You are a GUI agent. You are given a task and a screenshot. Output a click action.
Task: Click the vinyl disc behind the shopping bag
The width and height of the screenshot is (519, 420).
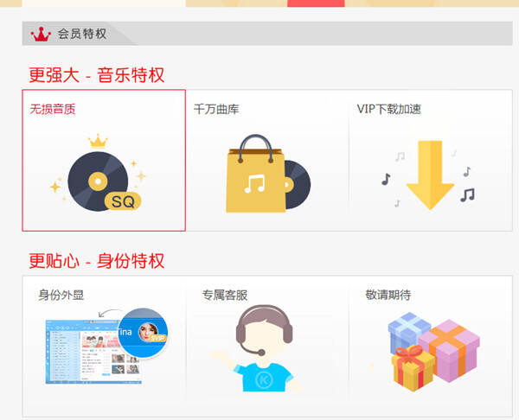298,185
